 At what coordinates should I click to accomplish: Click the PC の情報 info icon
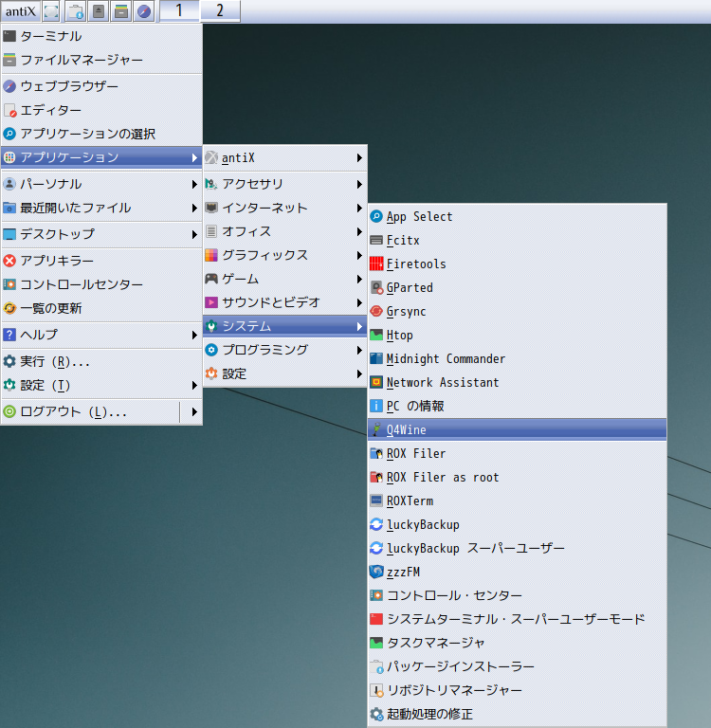pos(376,406)
